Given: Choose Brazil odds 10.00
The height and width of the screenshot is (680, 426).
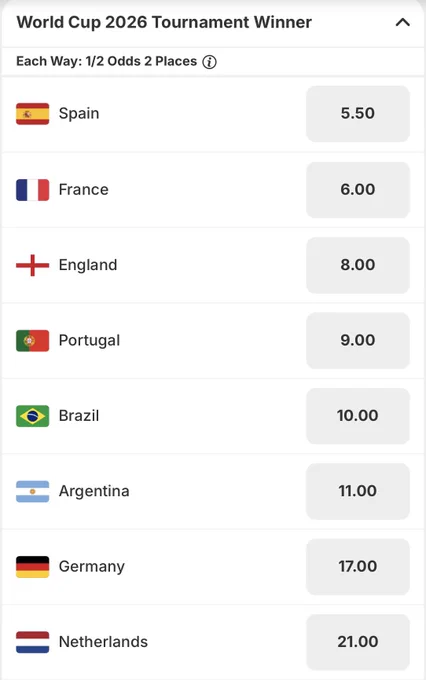Looking at the screenshot, I should pos(358,416).
